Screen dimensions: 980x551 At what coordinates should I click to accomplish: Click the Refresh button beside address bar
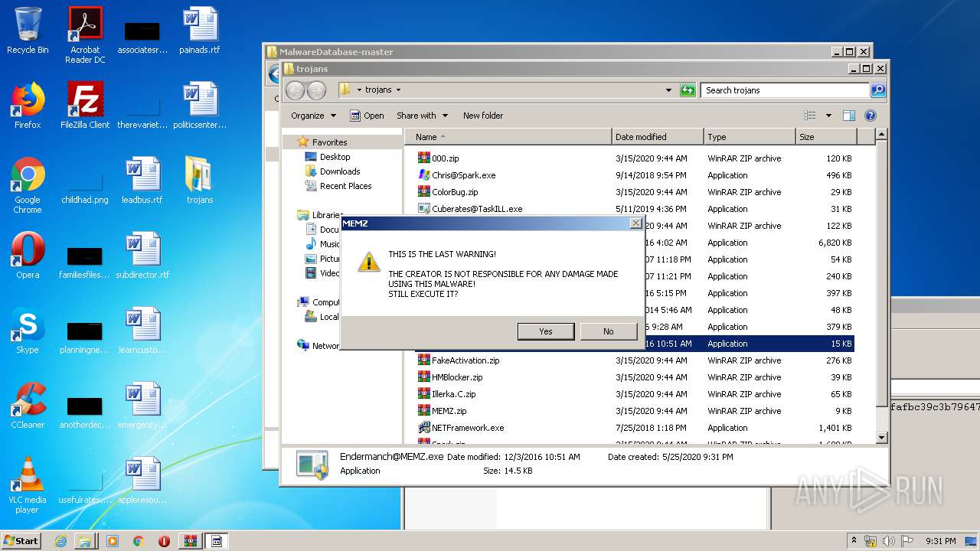point(688,90)
